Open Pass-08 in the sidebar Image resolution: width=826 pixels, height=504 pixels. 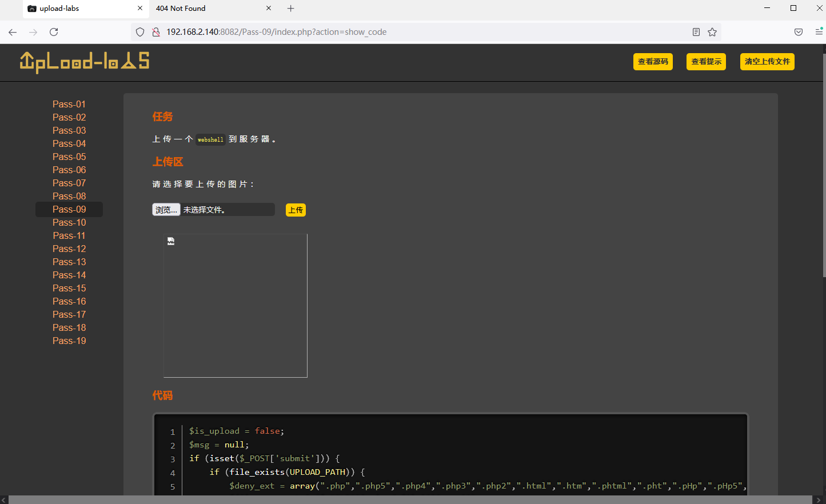69,196
